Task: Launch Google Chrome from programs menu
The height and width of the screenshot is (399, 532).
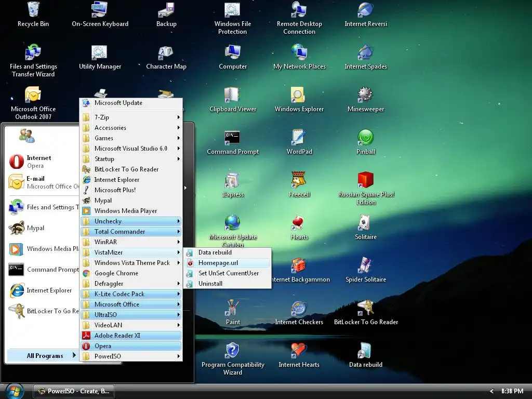Action: pyautogui.click(x=131, y=273)
